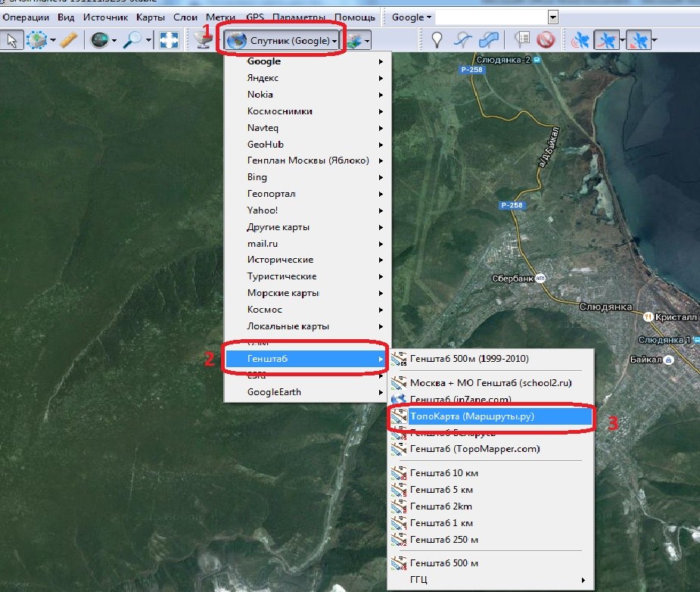700x592 pixels.
Task: Hide all placemarks with the red crossed icon
Action: pyautogui.click(x=546, y=40)
